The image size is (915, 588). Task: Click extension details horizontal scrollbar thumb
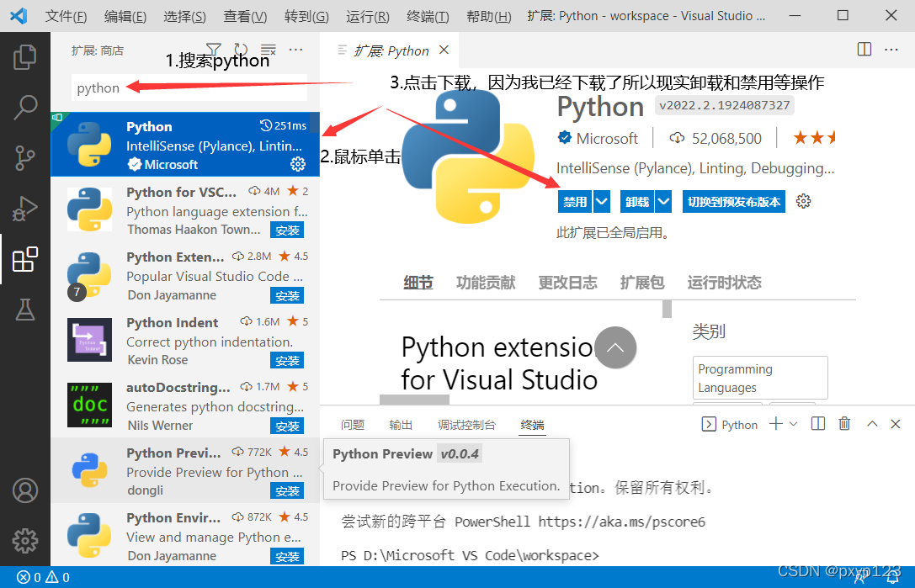414,400
